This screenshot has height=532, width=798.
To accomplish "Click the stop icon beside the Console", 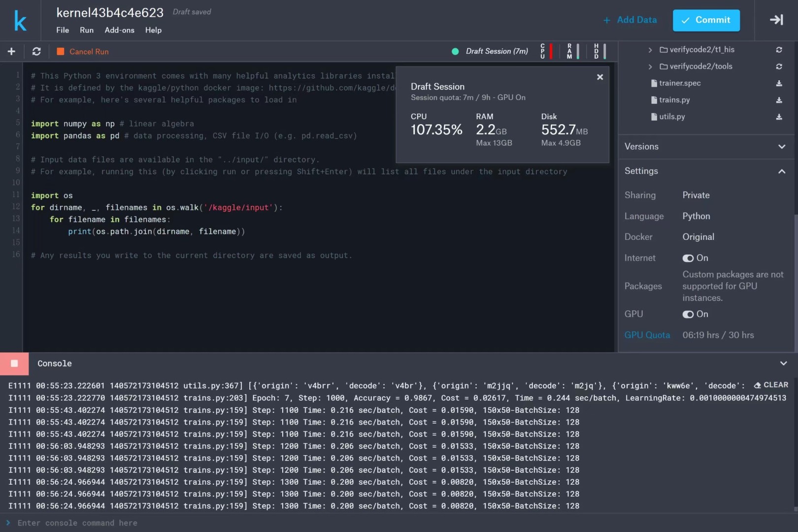I will (x=14, y=364).
